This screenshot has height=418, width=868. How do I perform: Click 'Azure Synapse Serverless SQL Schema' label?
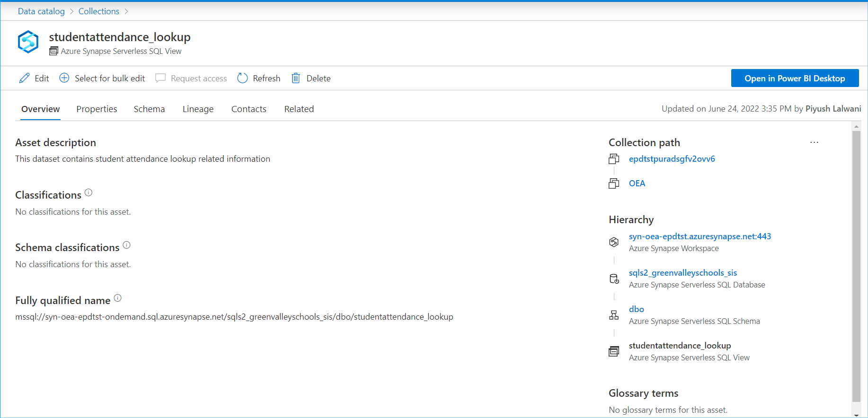coord(694,322)
